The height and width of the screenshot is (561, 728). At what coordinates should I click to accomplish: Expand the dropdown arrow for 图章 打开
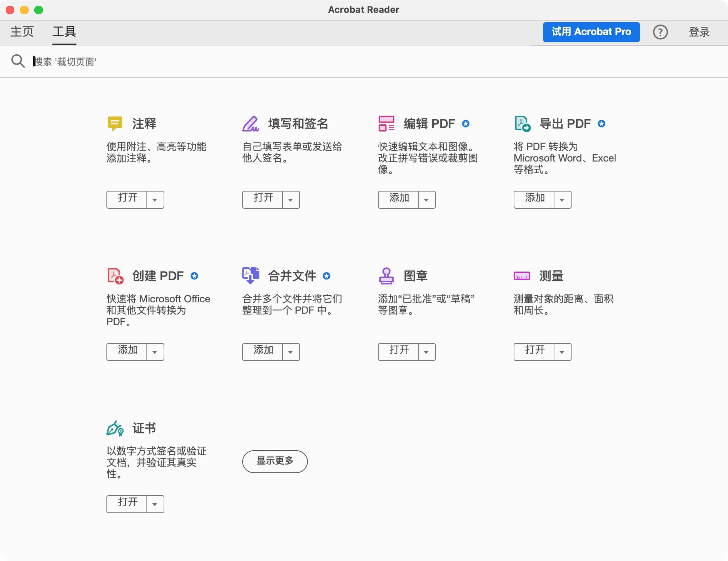pos(427,352)
